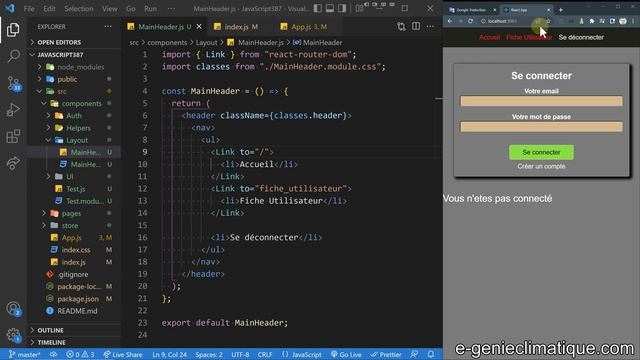Open the Live Share activity bar icon
This screenshot has height=360, width=640.
pos(13,163)
